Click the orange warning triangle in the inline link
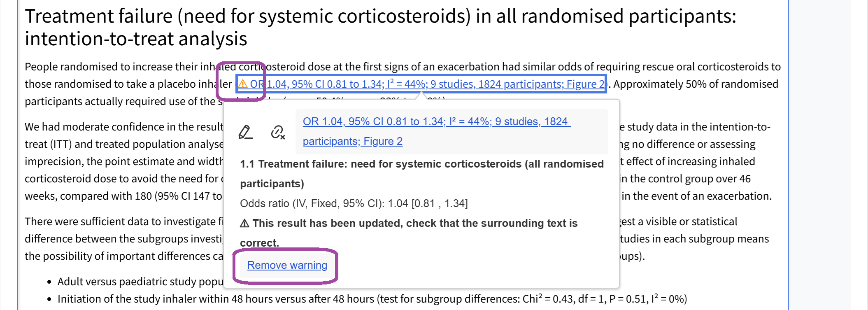Screen dimensions: 868x310 [x=243, y=84]
